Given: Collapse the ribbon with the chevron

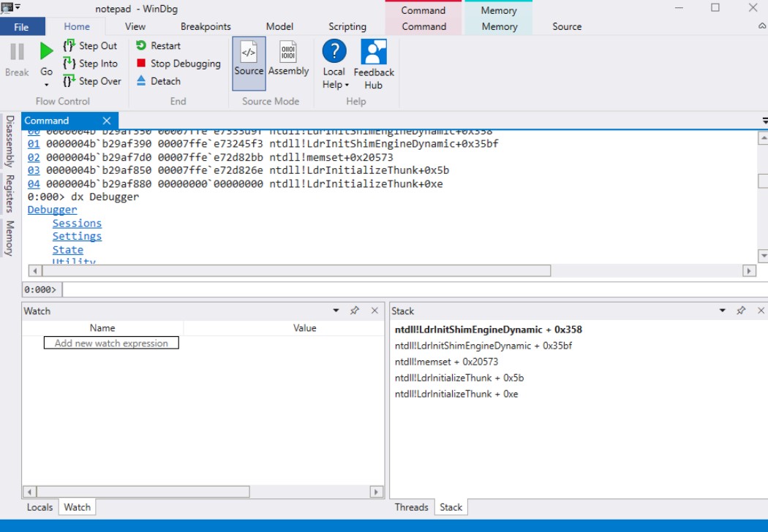Looking at the screenshot, I should [762, 26].
